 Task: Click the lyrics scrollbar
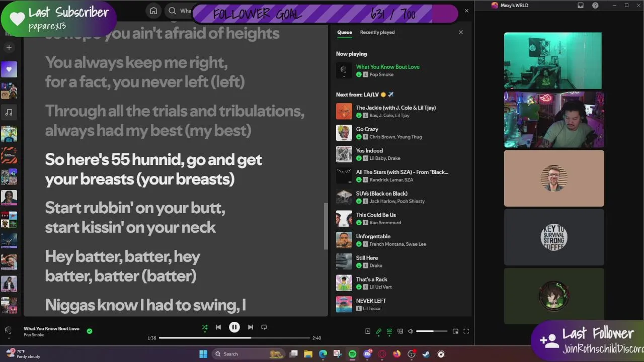tap(326, 226)
